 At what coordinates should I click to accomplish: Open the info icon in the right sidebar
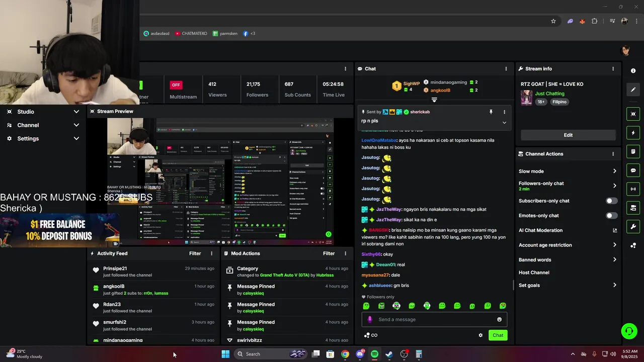[633, 71]
